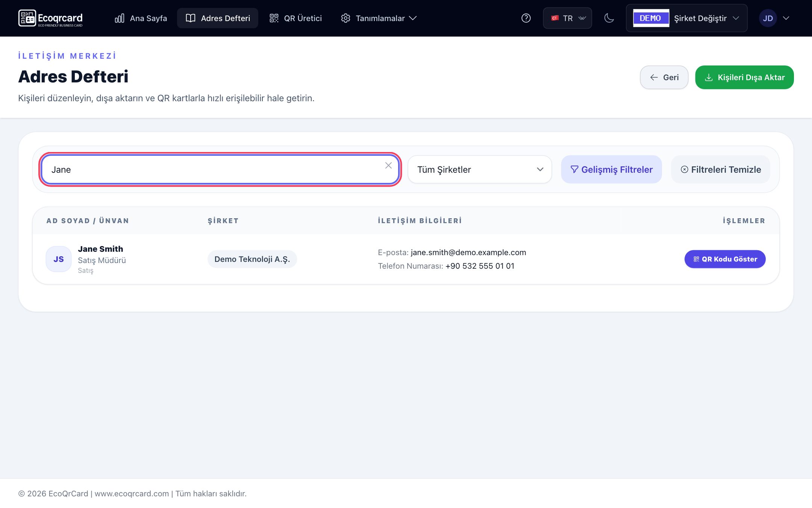Click the search field containing Jane
The height and width of the screenshot is (508, 812).
pos(220,169)
